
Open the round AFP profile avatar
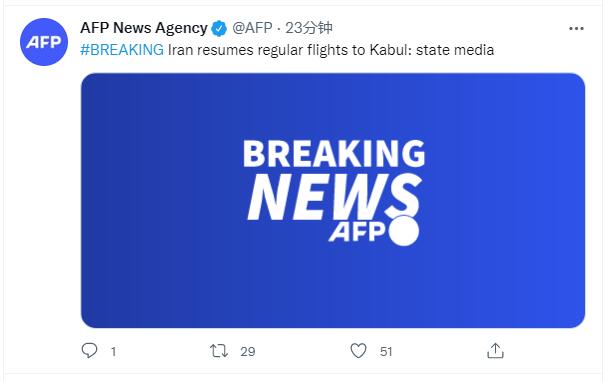tap(44, 42)
